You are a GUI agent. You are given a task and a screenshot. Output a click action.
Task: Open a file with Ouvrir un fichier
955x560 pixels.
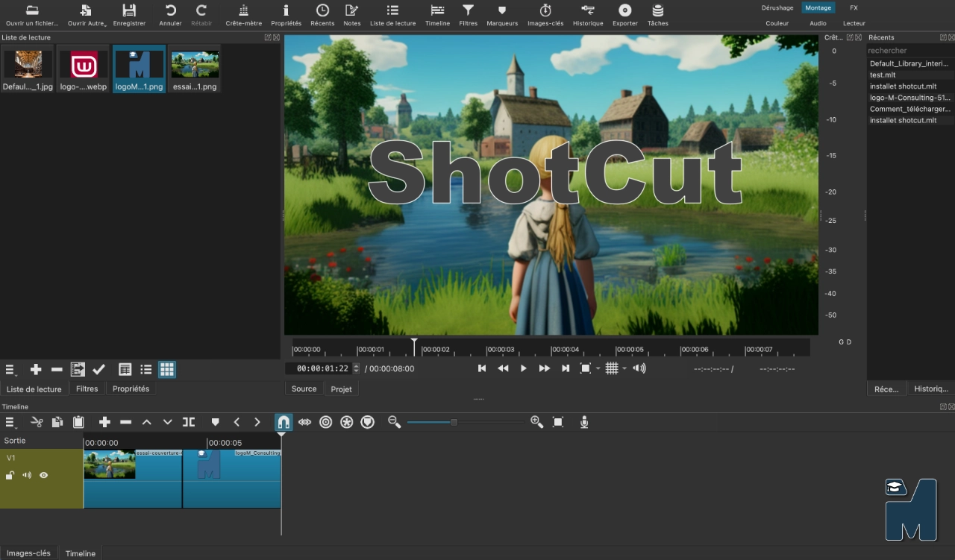[32, 15]
